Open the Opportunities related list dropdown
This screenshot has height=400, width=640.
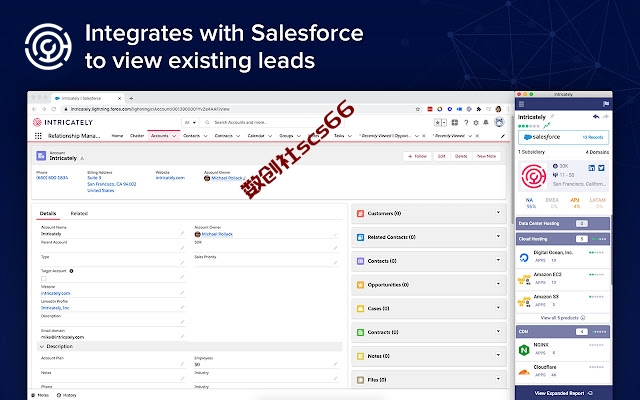tap(498, 284)
